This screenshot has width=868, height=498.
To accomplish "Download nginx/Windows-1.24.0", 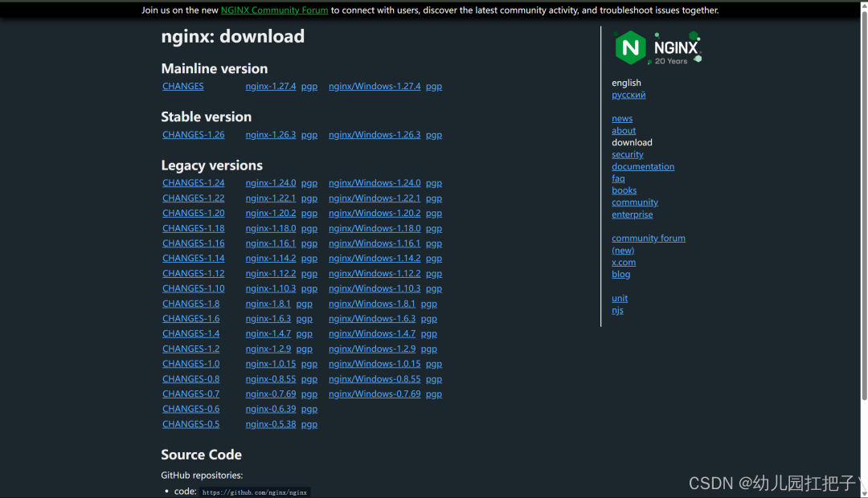I will pos(375,182).
